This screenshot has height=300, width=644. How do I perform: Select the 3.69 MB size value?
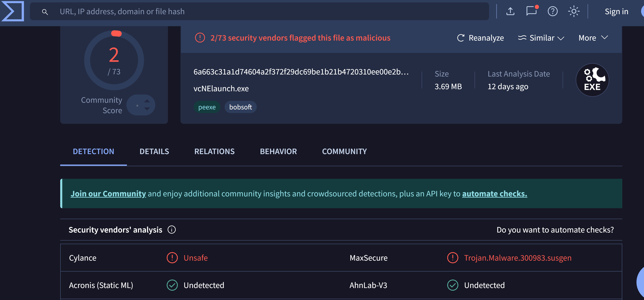(448, 87)
